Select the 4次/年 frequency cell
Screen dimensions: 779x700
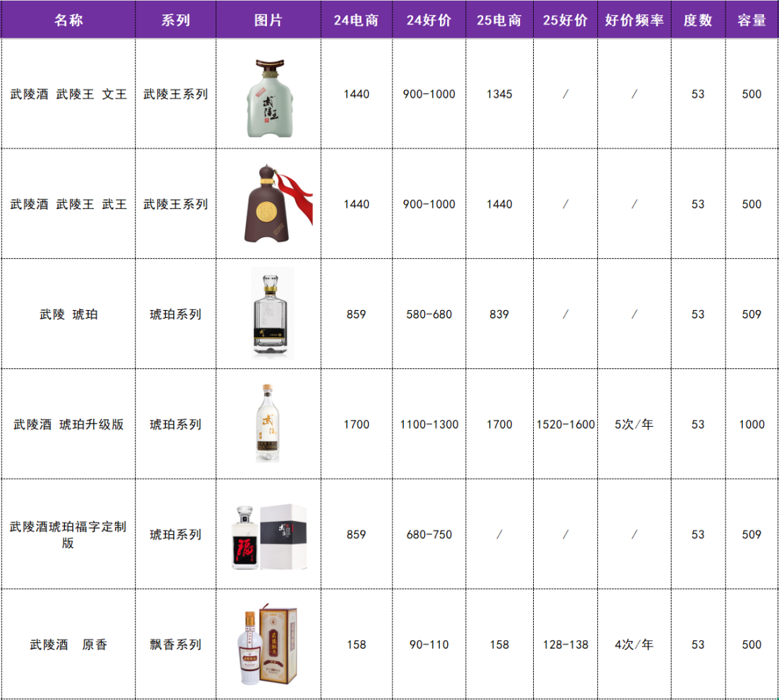634,644
